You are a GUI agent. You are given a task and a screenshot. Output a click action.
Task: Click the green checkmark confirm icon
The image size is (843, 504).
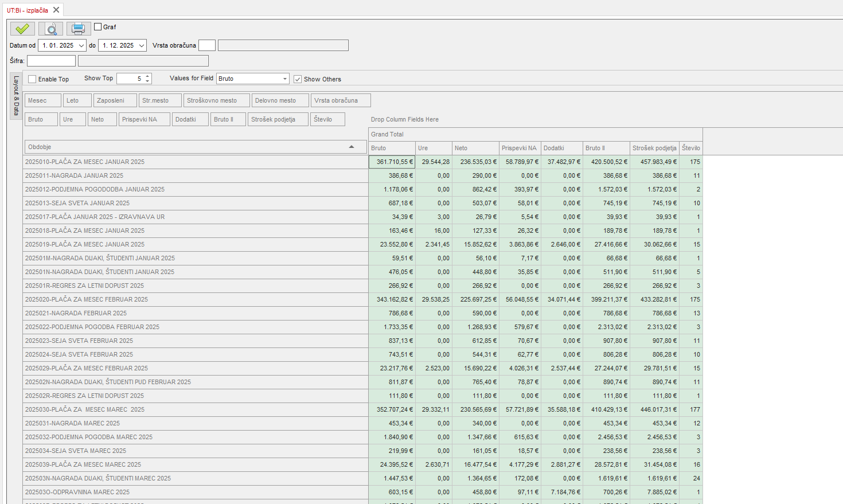coord(22,29)
